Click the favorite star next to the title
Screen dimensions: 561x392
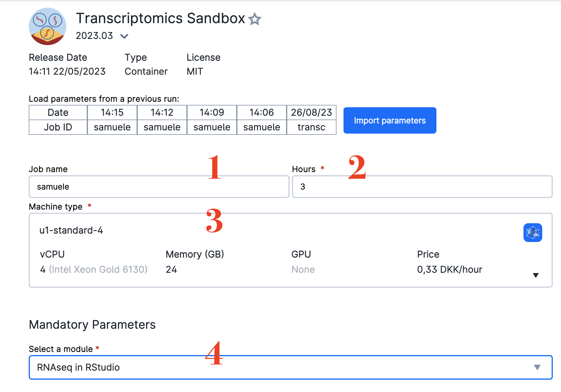[254, 19]
